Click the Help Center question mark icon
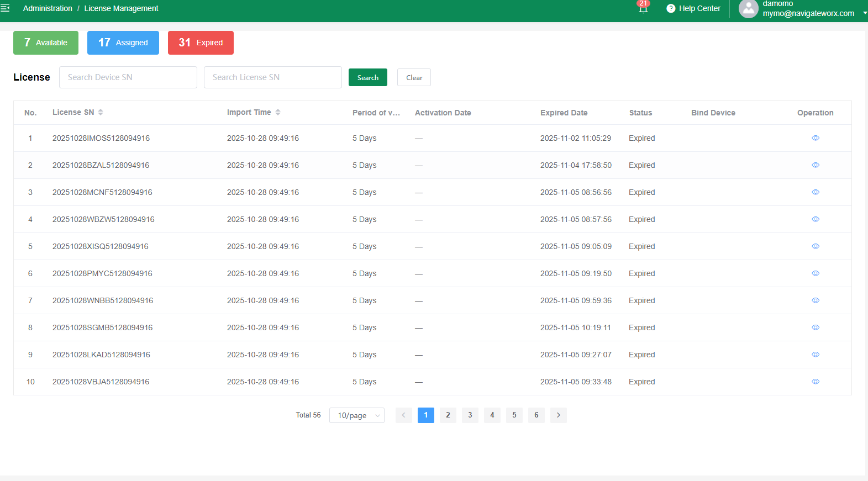Screen dimensions: 868x481 coord(671,9)
